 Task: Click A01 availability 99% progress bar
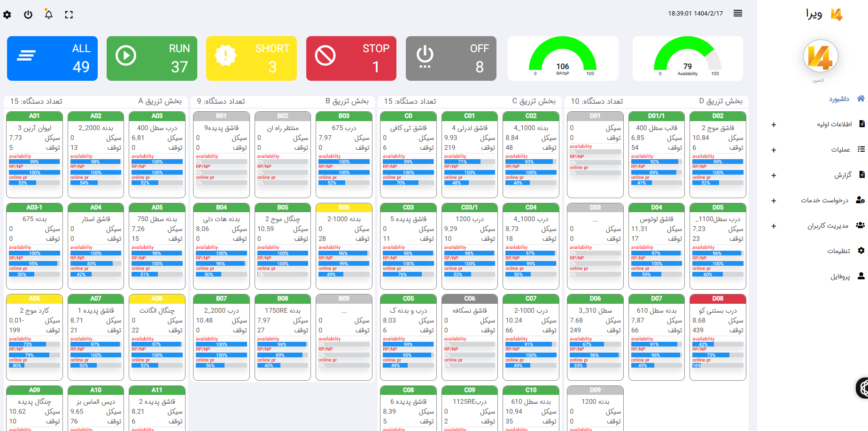[34, 162]
